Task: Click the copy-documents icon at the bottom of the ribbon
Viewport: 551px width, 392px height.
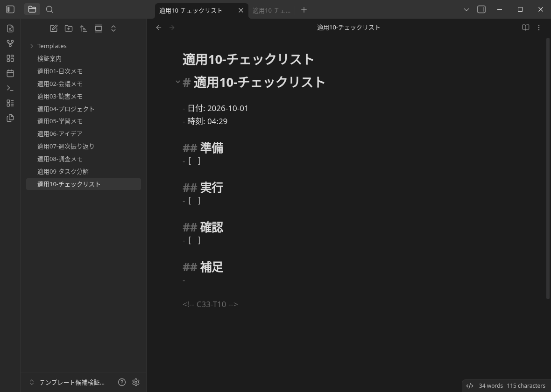Action: [x=10, y=118]
